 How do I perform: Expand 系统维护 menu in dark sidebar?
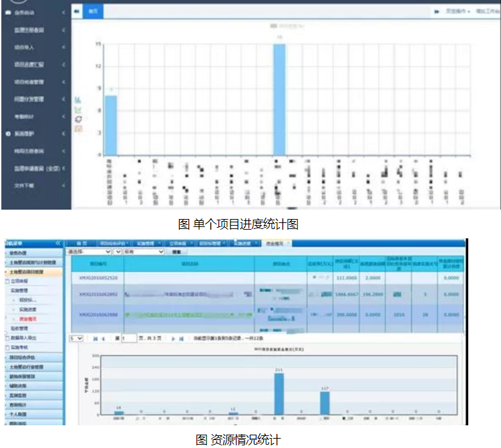tap(63, 134)
